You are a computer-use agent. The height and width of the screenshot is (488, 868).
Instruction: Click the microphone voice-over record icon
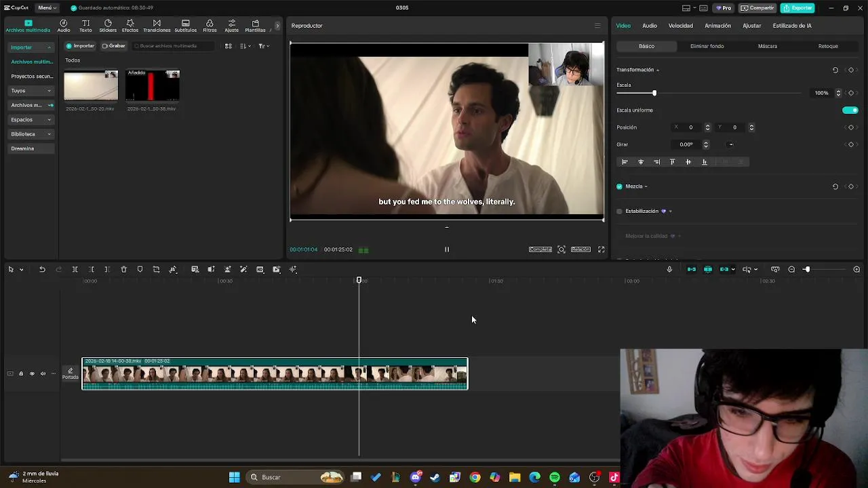tap(669, 270)
